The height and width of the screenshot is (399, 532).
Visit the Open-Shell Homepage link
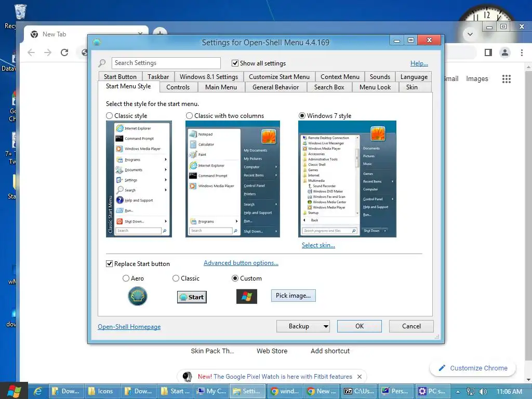(129, 326)
